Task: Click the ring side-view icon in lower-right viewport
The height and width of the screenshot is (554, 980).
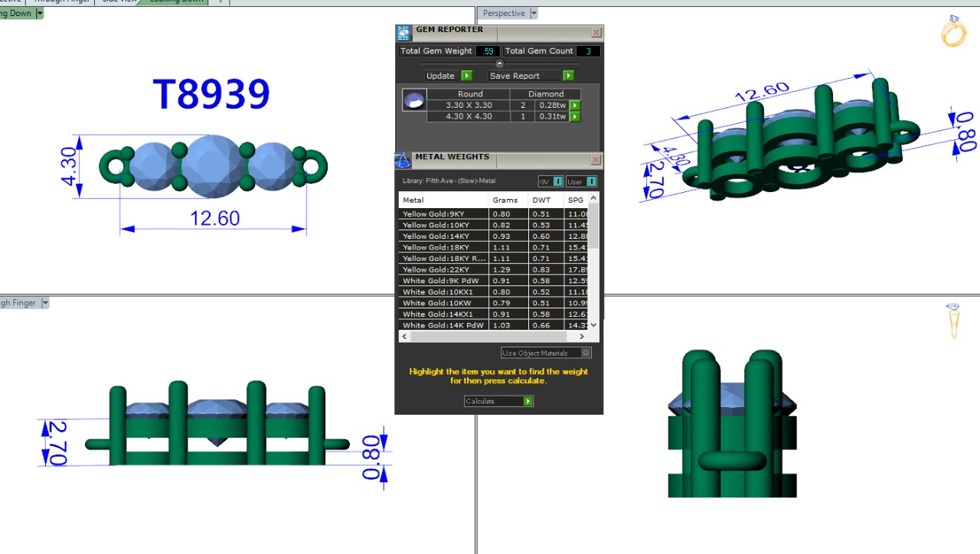Action: click(x=953, y=321)
